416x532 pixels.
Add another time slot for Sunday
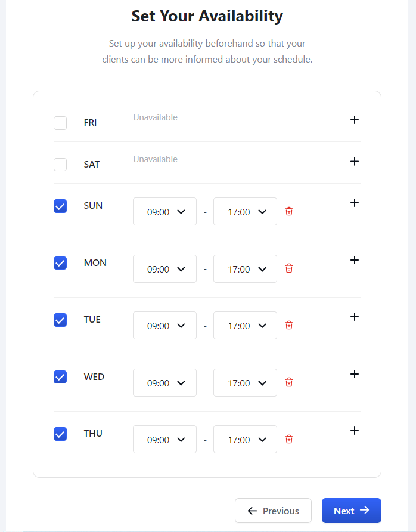coord(354,203)
